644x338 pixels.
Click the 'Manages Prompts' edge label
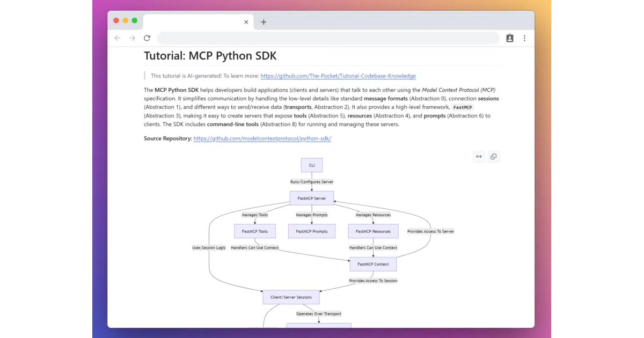(312, 215)
